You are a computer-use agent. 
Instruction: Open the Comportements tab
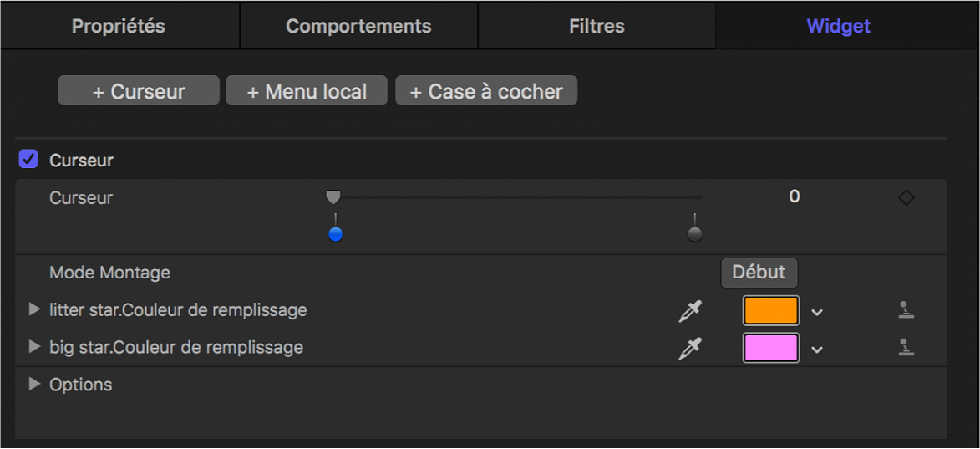(358, 26)
